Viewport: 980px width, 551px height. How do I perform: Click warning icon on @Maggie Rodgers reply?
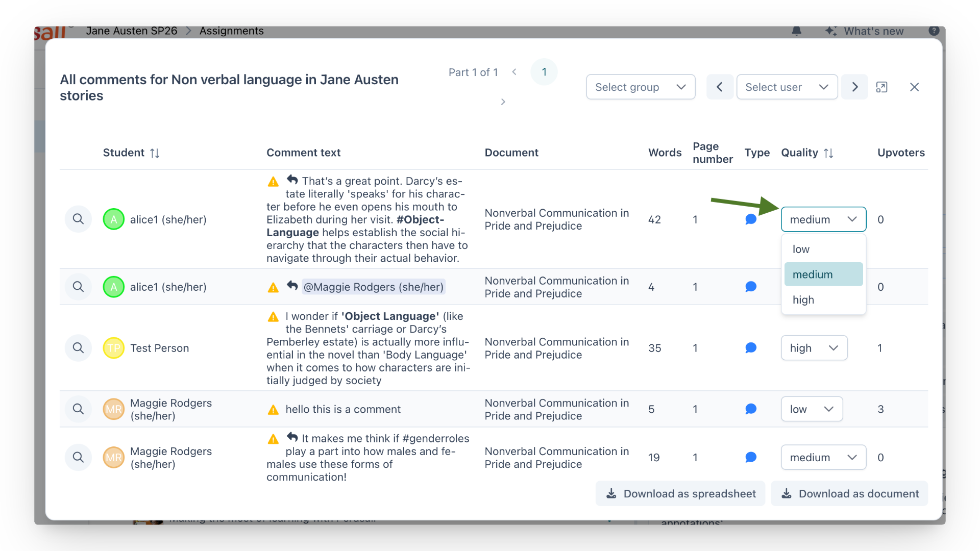tap(274, 288)
